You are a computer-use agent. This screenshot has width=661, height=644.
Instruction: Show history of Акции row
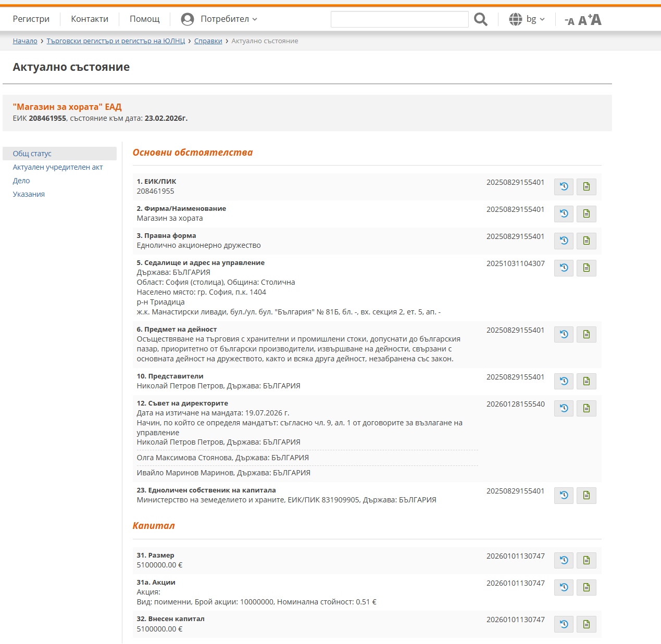pyautogui.click(x=564, y=588)
